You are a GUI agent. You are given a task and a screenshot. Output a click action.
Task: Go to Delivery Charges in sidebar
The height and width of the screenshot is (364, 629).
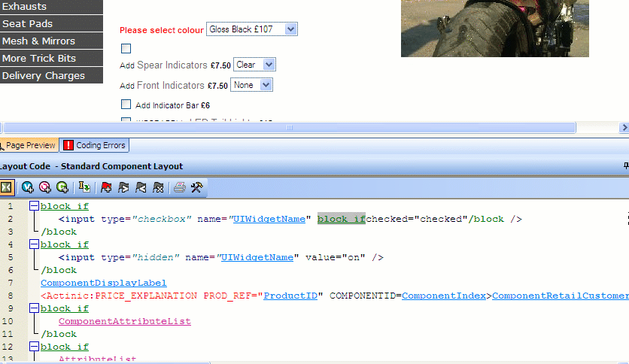(x=51, y=75)
